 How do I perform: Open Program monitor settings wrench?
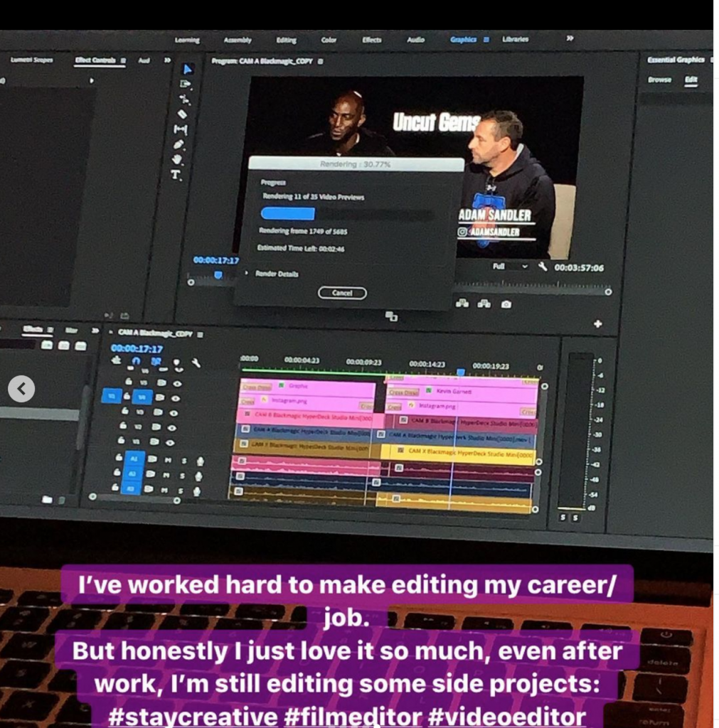(543, 267)
